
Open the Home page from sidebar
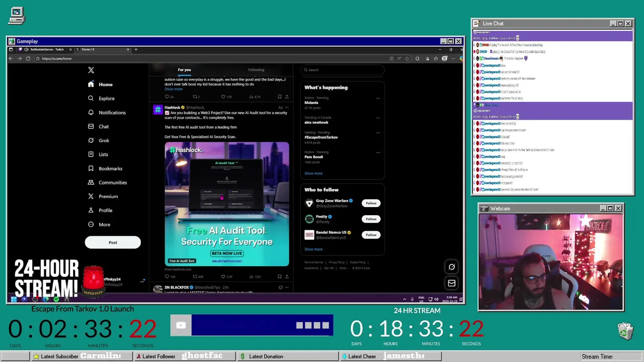tap(100, 84)
